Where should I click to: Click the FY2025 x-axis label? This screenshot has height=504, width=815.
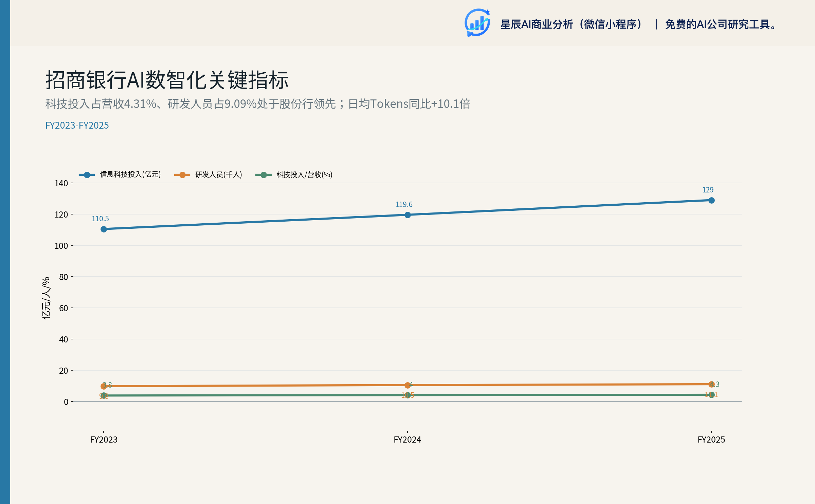711,440
